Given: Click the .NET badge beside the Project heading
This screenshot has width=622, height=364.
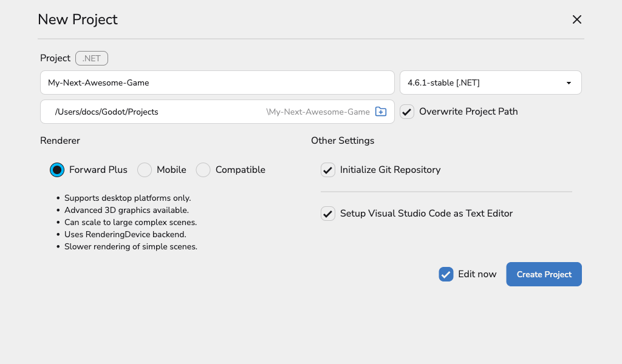Looking at the screenshot, I should 91,58.
